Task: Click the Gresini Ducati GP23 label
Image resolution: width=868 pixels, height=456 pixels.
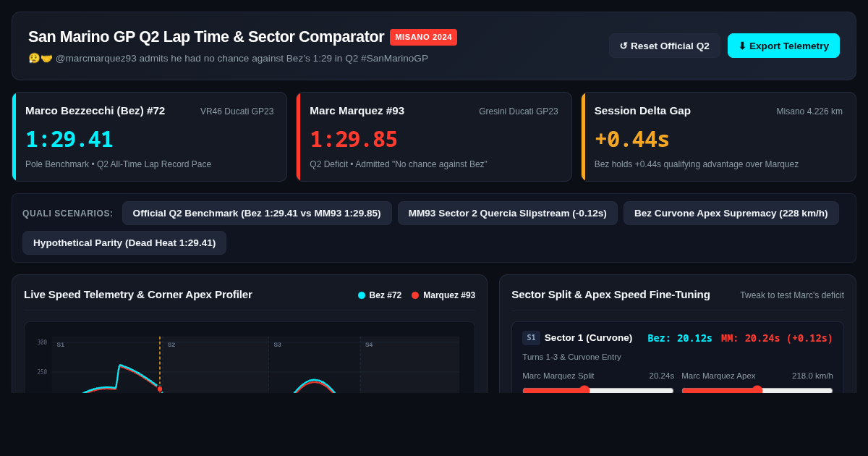Action: [519, 111]
